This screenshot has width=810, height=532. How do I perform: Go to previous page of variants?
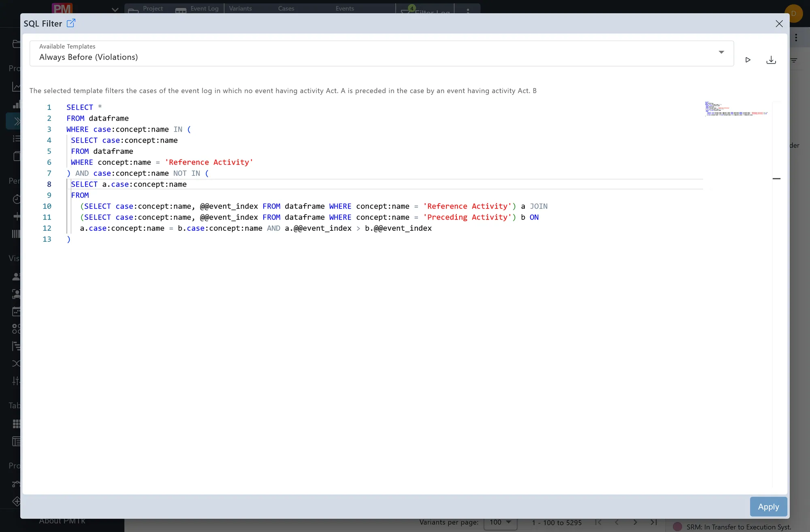(x=616, y=522)
